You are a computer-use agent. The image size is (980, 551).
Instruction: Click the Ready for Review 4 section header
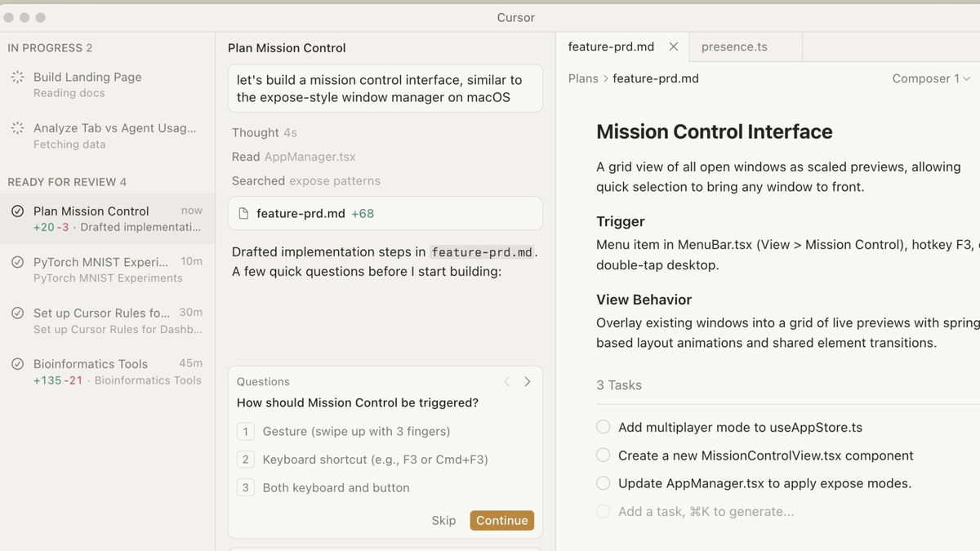tap(67, 182)
